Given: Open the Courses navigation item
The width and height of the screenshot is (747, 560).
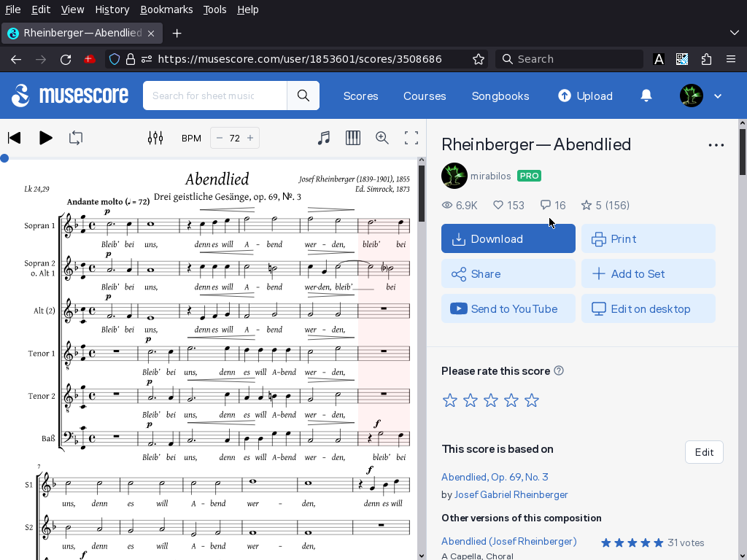Looking at the screenshot, I should 425,96.
